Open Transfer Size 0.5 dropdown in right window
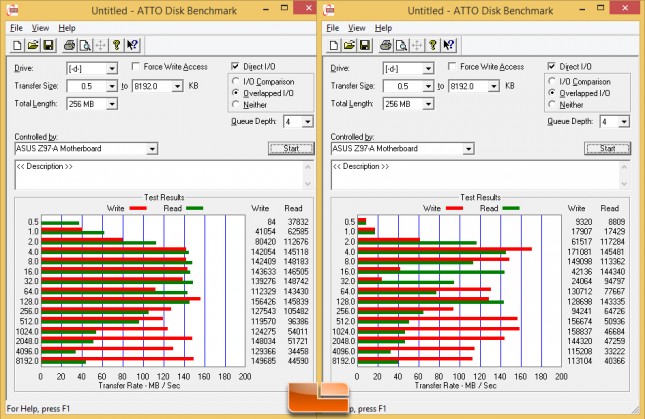645x419 pixels. click(x=428, y=86)
